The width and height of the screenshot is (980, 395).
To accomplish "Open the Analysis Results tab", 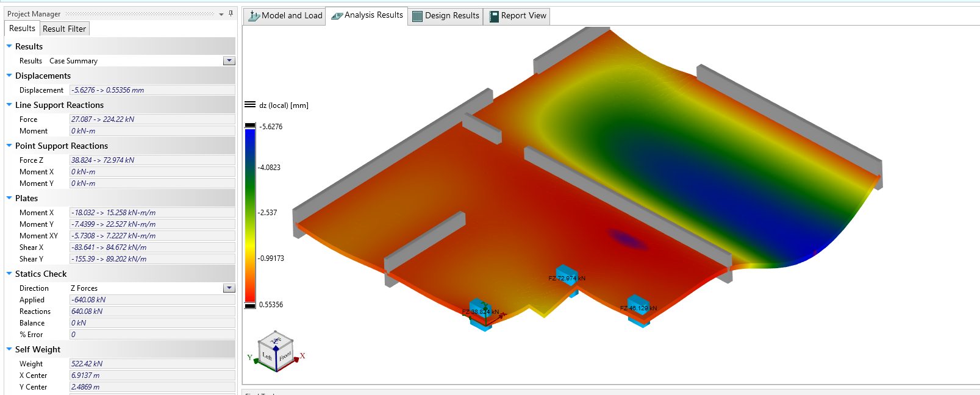I will click(x=367, y=15).
